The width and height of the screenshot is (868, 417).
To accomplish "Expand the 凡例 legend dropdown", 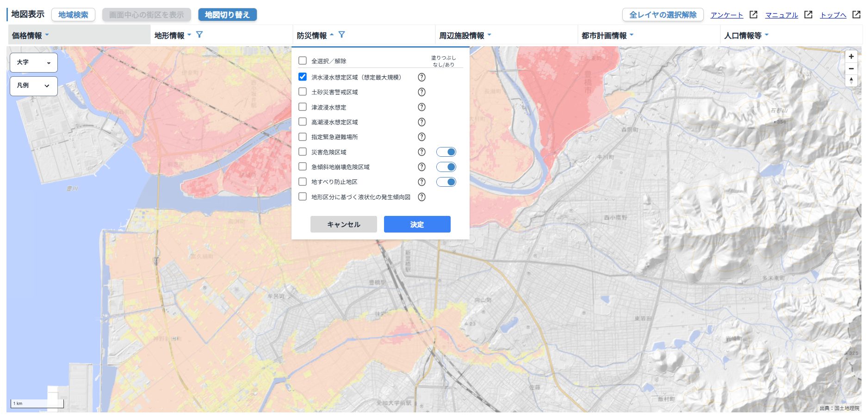I will click(34, 86).
